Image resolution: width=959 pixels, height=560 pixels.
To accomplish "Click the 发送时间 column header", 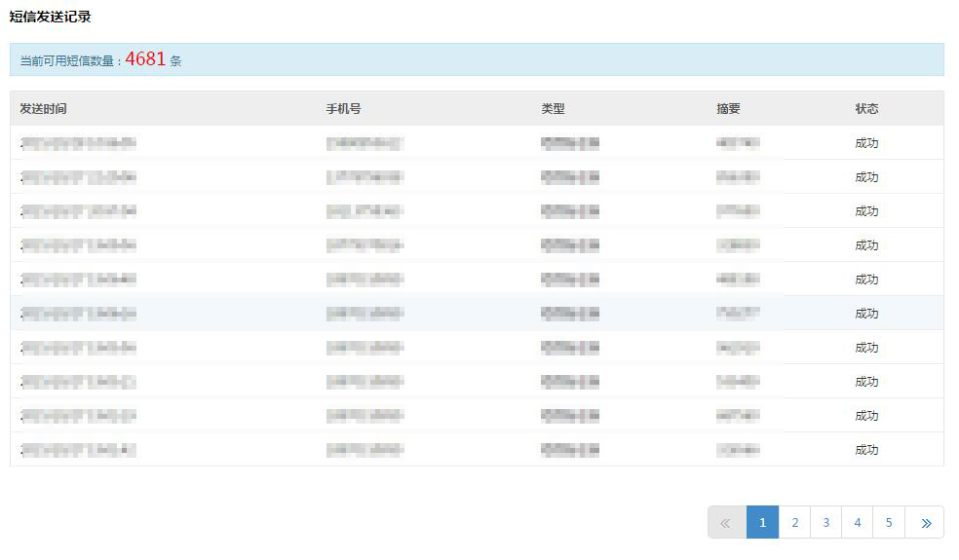I will click(43, 109).
